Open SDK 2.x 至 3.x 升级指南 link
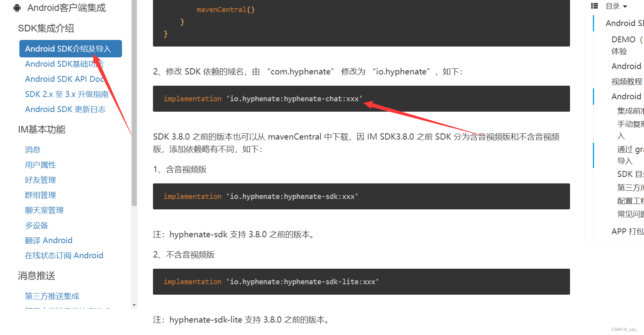 67,94
